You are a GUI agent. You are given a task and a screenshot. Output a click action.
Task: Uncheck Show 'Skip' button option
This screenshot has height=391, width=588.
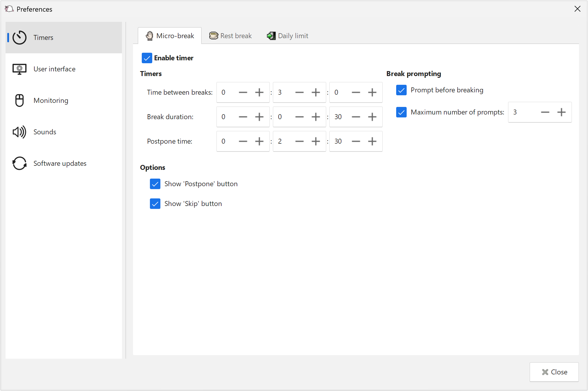point(155,204)
